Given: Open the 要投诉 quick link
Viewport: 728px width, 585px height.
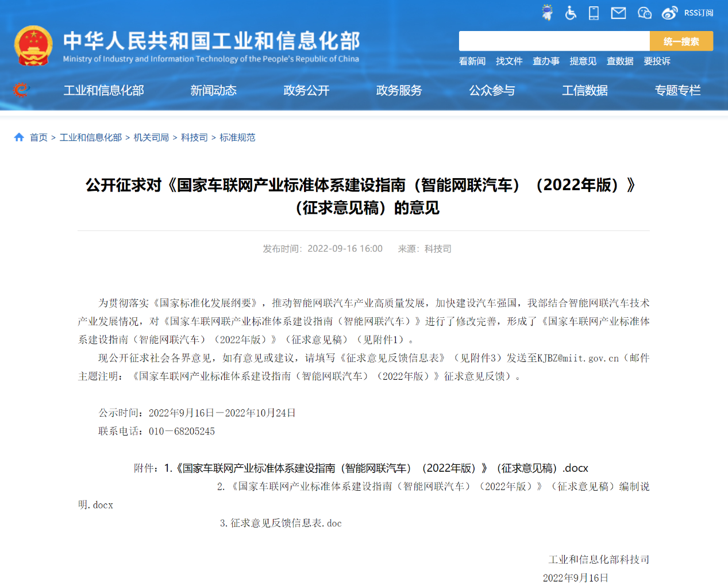Looking at the screenshot, I should (x=657, y=61).
